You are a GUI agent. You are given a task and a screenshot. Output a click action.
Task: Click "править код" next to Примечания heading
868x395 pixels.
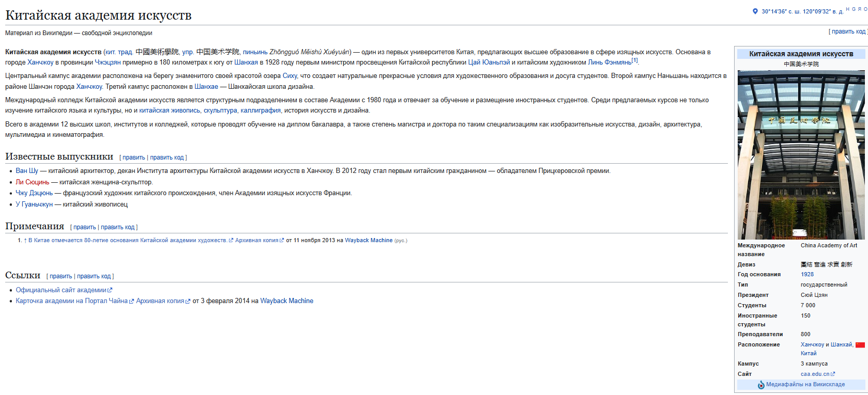(117, 227)
